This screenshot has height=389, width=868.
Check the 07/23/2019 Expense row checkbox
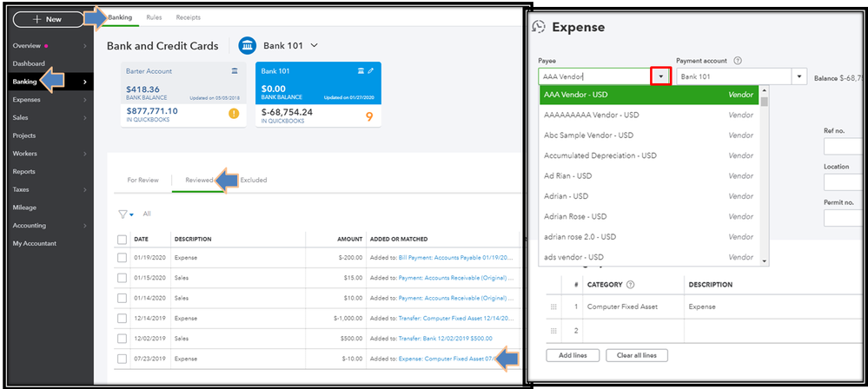[x=122, y=359]
